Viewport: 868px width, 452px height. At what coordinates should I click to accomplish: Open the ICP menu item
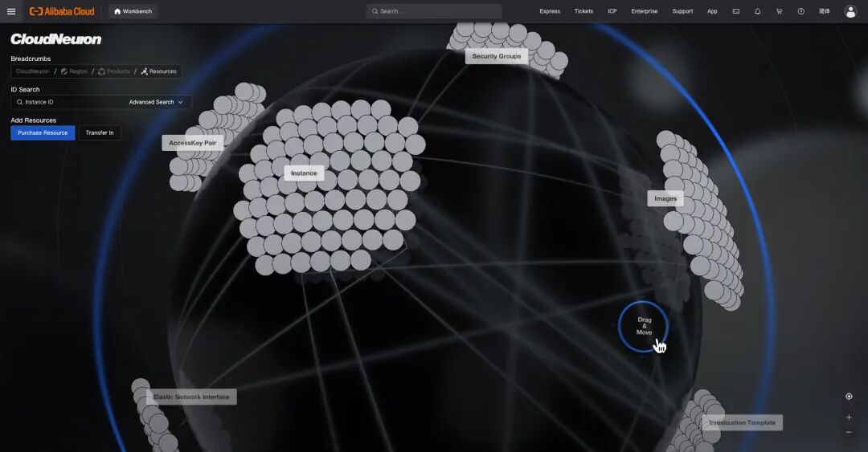[612, 11]
